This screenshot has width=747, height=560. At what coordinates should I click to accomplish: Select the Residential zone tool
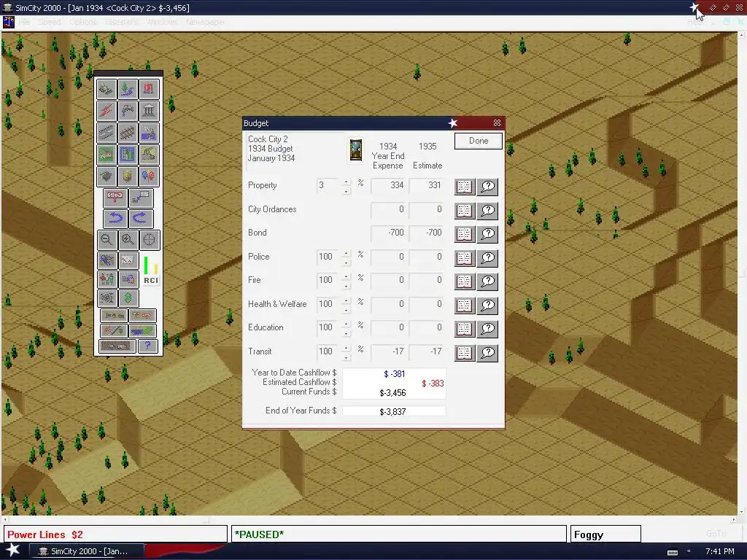click(x=107, y=155)
